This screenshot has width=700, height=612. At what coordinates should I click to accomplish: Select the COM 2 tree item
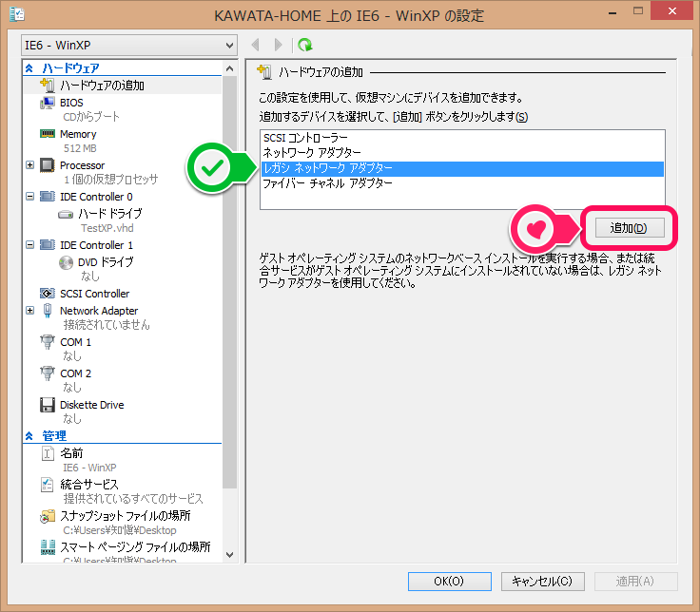point(75,373)
